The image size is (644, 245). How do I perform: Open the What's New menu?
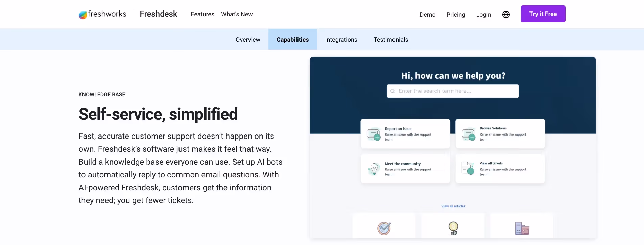(x=237, y=14)
